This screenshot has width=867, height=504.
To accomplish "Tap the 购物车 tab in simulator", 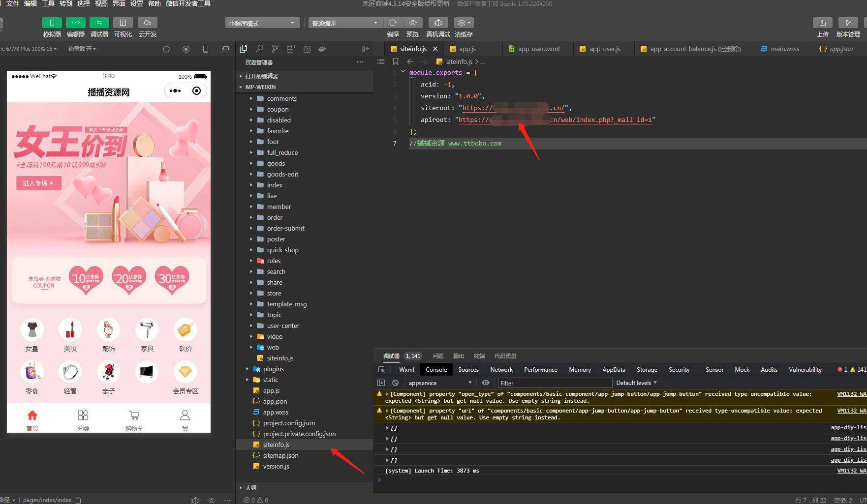I will click(134, 420).
